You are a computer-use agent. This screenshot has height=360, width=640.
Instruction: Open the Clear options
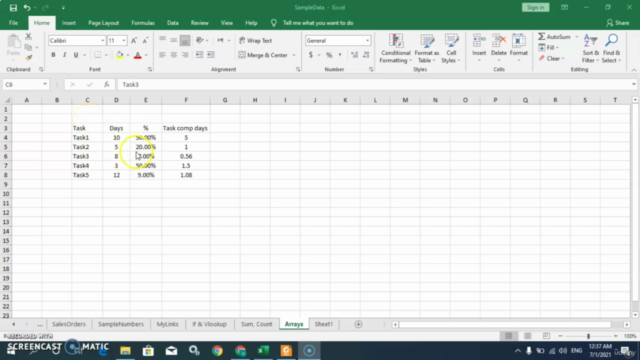552,58
